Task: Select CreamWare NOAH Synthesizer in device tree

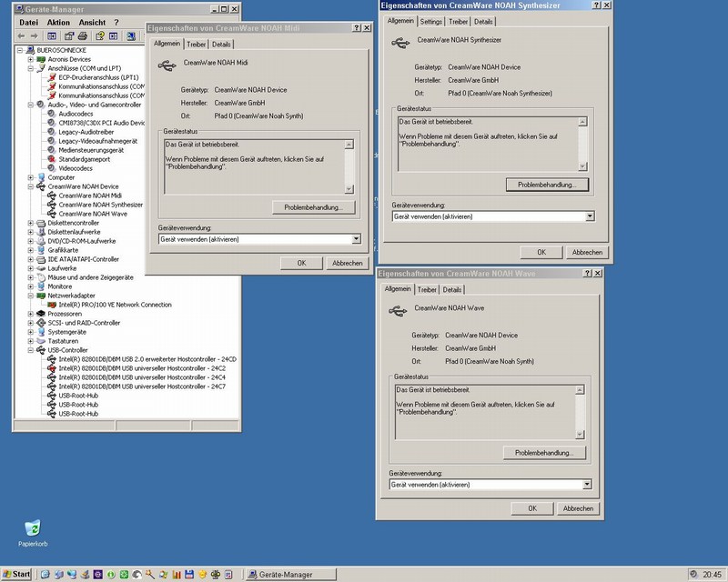Action: point(101,205)
